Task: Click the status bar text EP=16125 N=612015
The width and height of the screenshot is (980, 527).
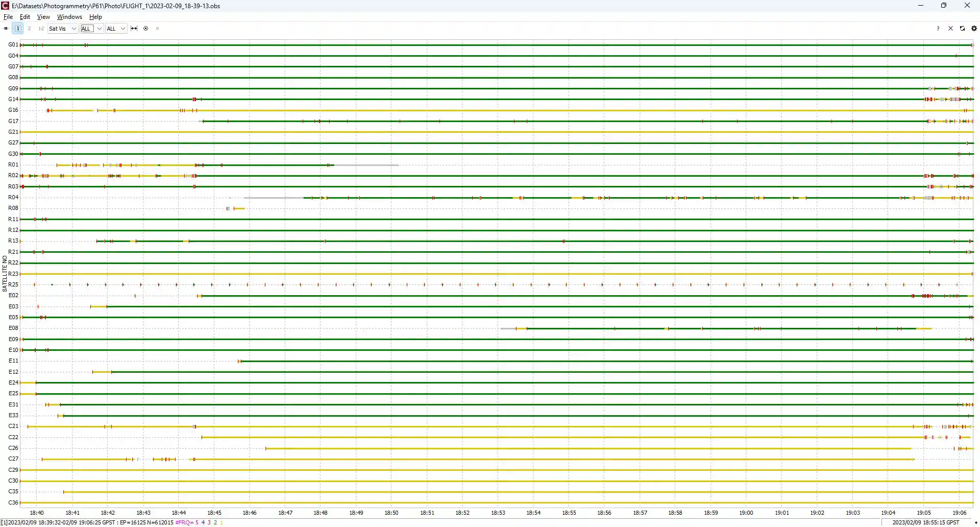Action: (147, 522)
